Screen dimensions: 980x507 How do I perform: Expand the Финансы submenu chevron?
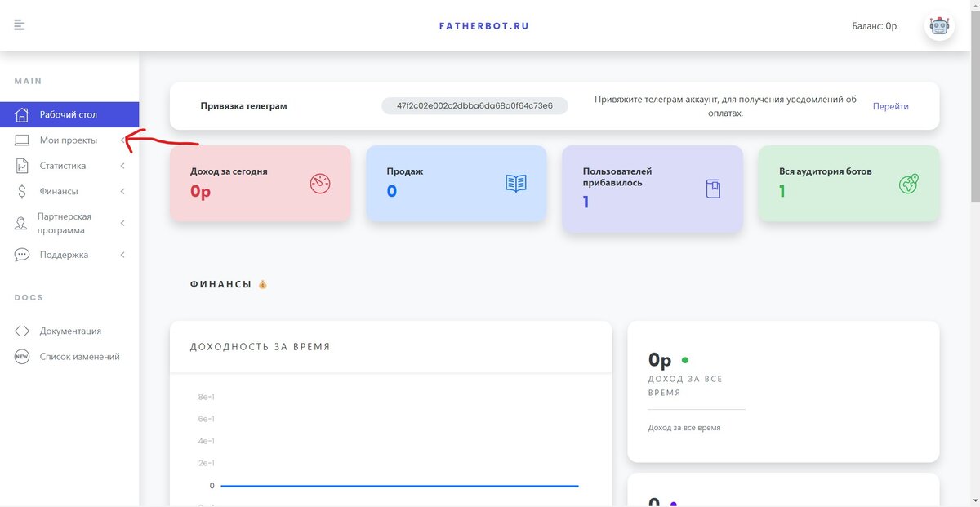tap(122, 192)
